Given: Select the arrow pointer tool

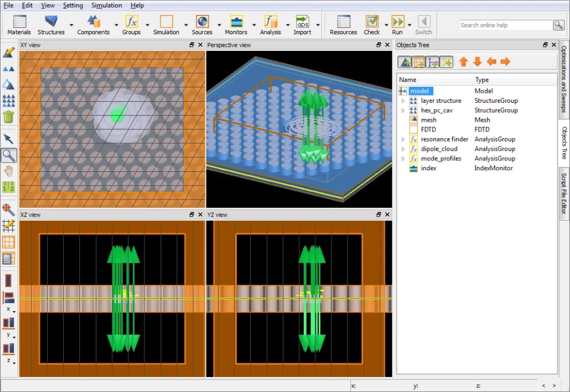Looking at the screenshot, I should point(8,138).
